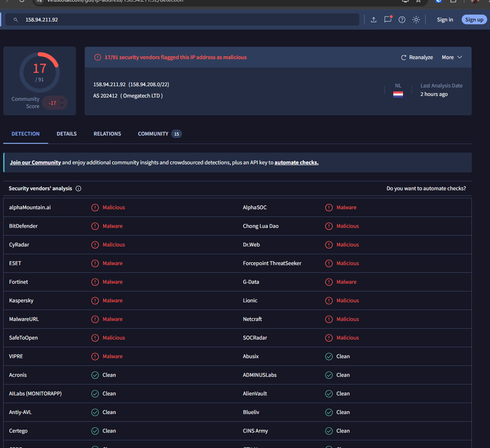Image resolution: width=490 pixels, height=448 pixels.
Task: Click alert icon in flagged-malicious banner
Action: (98, 57)
